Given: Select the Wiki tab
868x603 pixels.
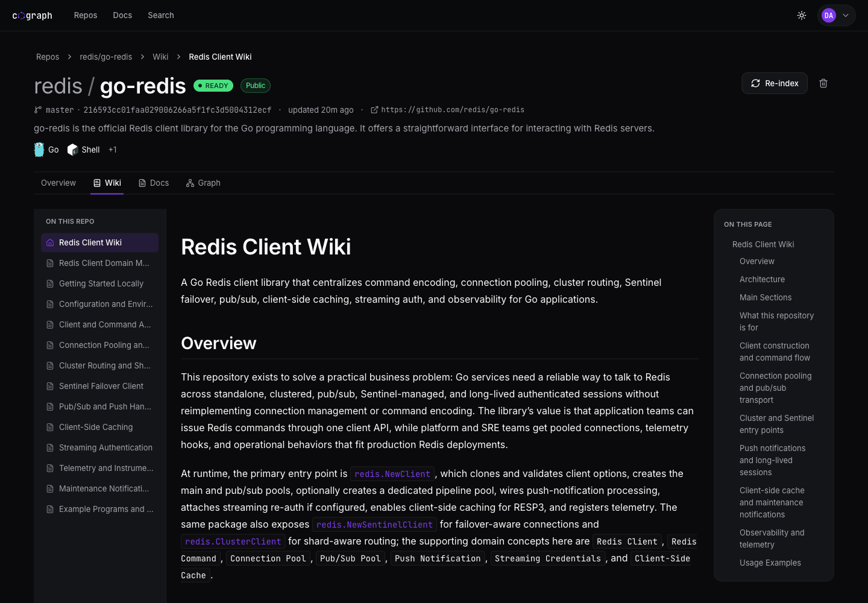Looking at the screenshot, I should (107, 183).
